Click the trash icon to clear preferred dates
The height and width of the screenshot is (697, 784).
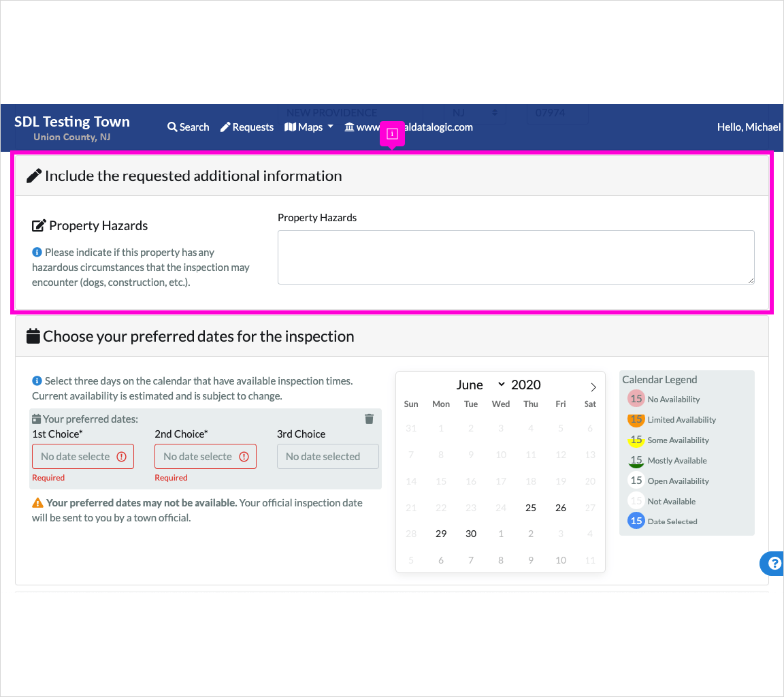click(369, 419)
